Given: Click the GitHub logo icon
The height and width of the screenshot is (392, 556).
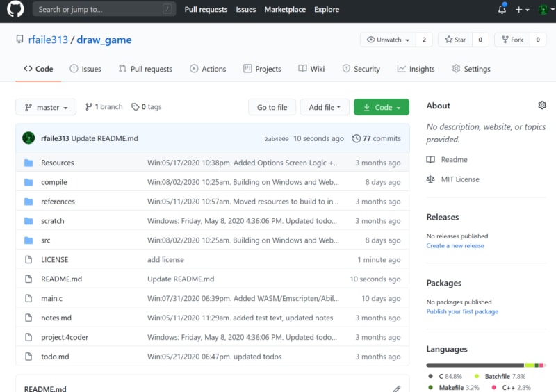Looking at the screenshot, I should point(15,10).
